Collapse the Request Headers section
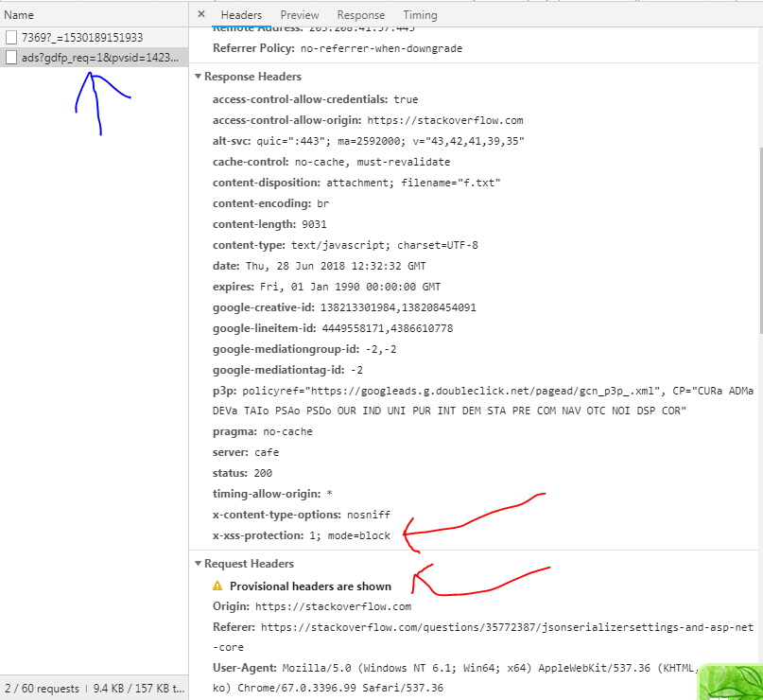This screenshot has width=763, height=700. tap(199, 564)
